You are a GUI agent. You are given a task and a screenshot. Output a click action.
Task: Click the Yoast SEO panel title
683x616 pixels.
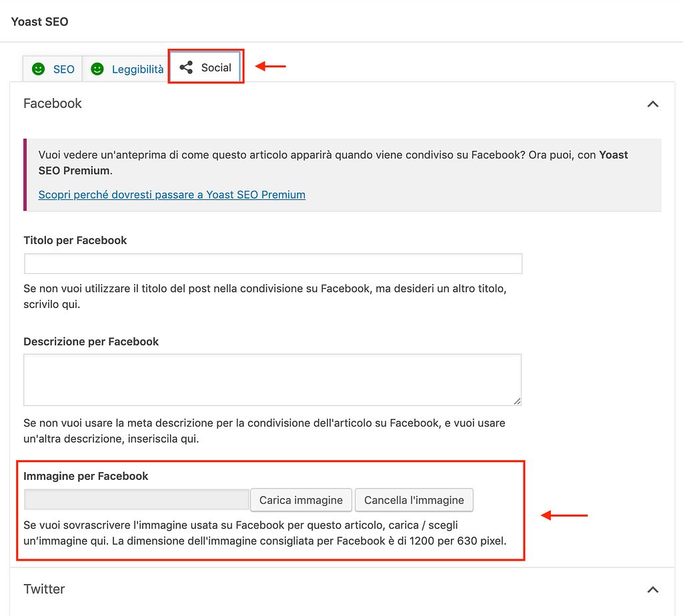[x=39, y=22]
